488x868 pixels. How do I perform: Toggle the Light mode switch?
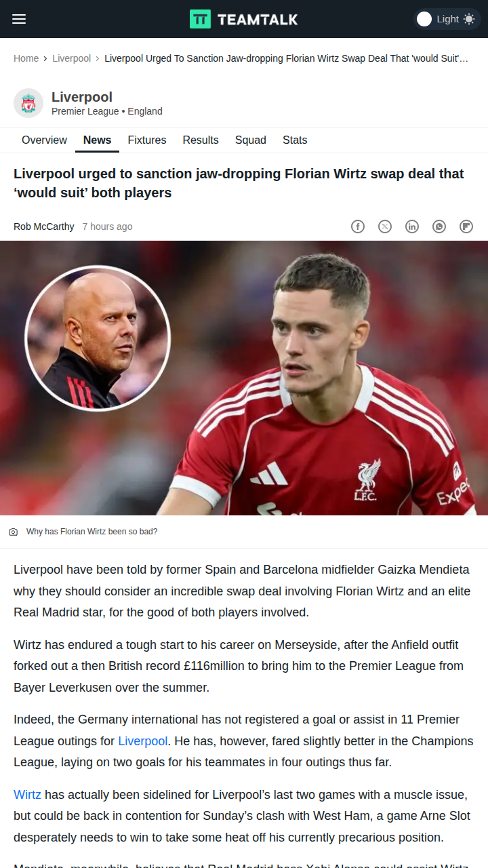[447, 19]
